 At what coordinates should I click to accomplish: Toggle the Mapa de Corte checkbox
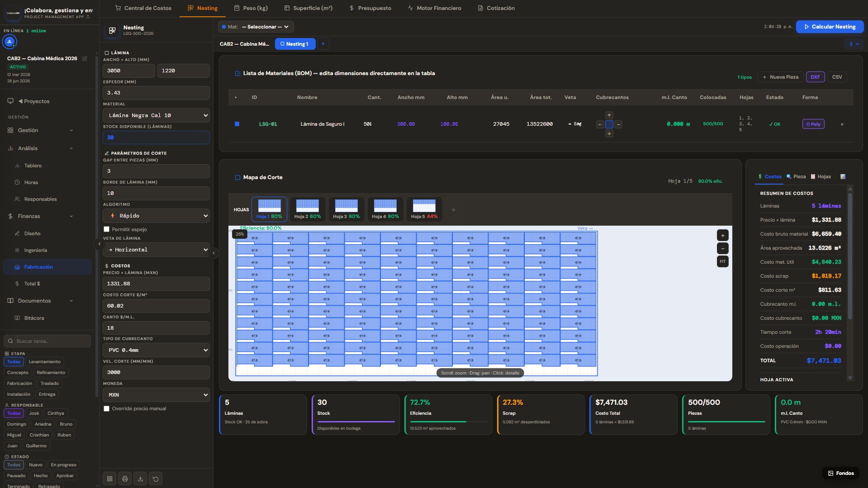click(237, 177)
